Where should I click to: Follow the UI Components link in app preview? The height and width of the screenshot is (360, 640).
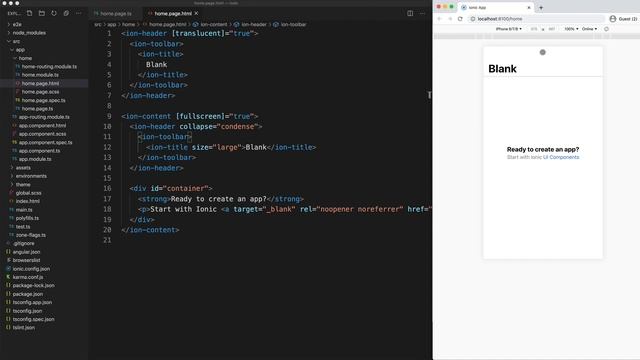[561, 157]
